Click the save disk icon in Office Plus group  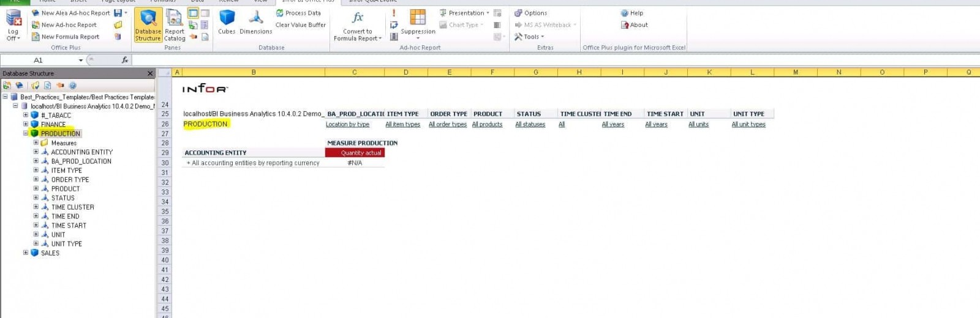click(x=118, y=13)
